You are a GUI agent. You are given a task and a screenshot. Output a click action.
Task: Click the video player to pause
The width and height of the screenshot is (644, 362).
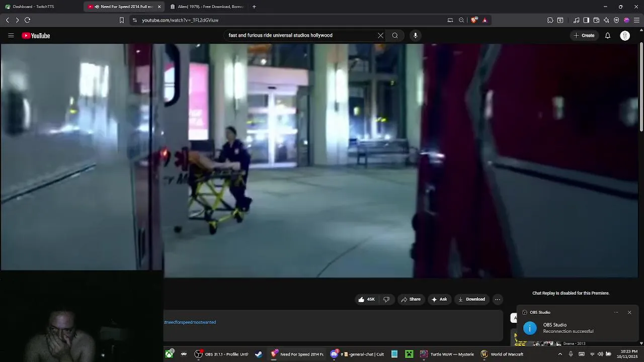320,161
